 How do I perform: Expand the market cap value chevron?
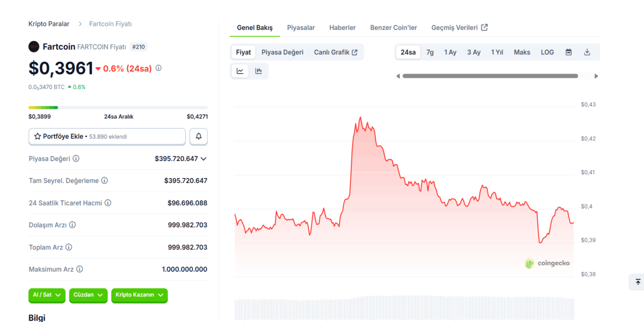(203, 159)
